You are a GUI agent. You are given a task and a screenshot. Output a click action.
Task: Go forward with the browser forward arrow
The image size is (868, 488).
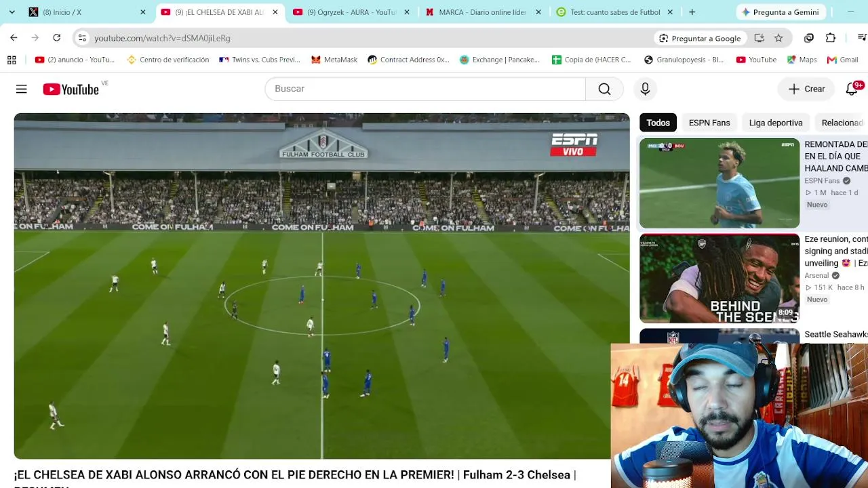pos(35,38)
